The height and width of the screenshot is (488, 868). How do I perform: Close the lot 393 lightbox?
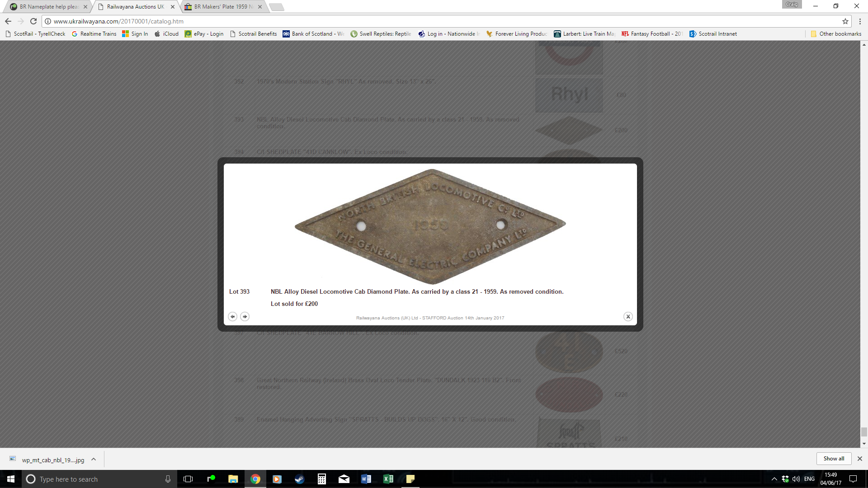[628, 317]
